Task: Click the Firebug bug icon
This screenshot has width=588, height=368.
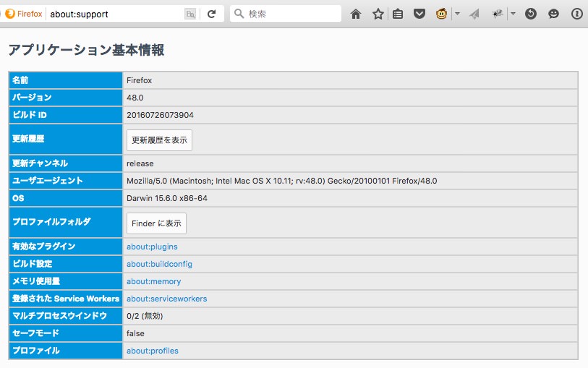Action: pos(498,14)
